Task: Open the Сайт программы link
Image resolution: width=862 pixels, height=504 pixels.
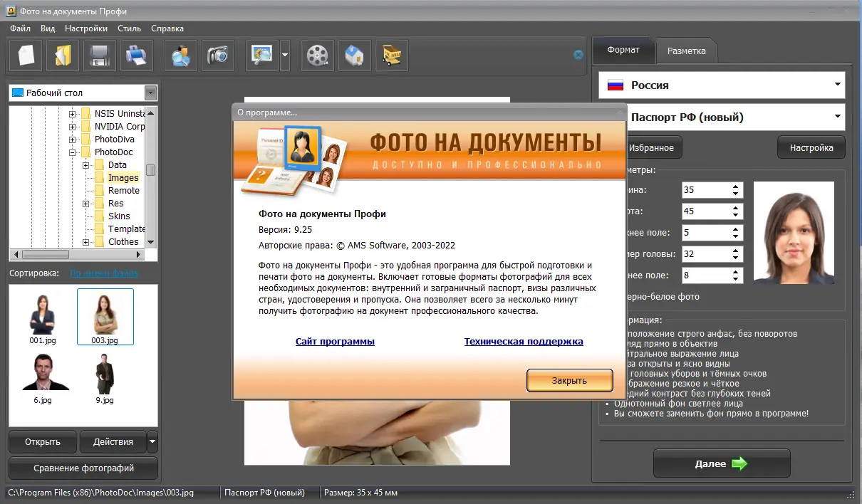Action: click(x=335, y=341)
